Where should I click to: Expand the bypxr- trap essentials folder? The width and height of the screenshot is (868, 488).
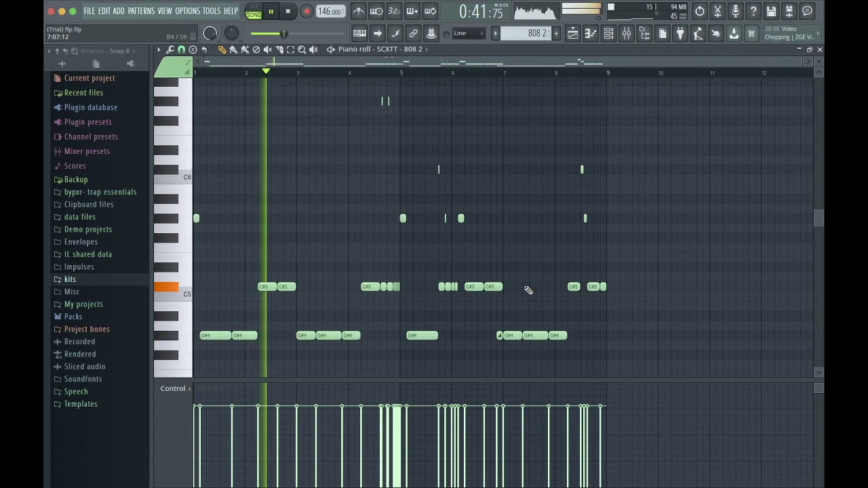pos(95,192)
